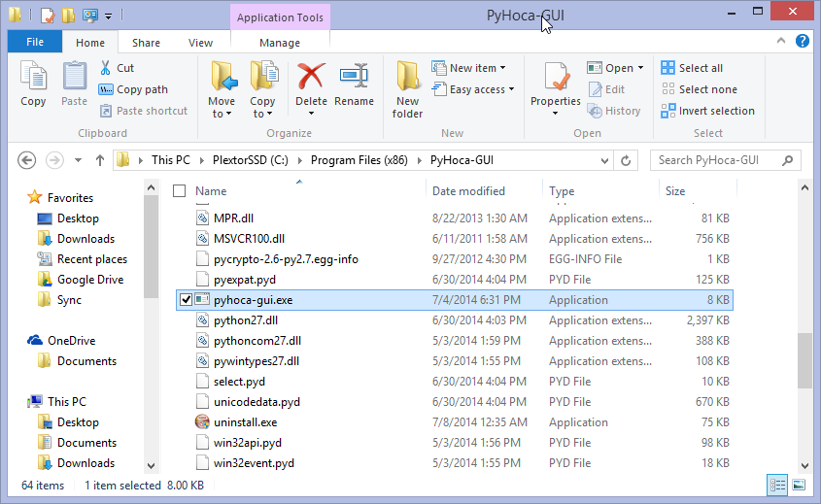Refresh the PyHoca-GUI folder view

tap(626, 160)
